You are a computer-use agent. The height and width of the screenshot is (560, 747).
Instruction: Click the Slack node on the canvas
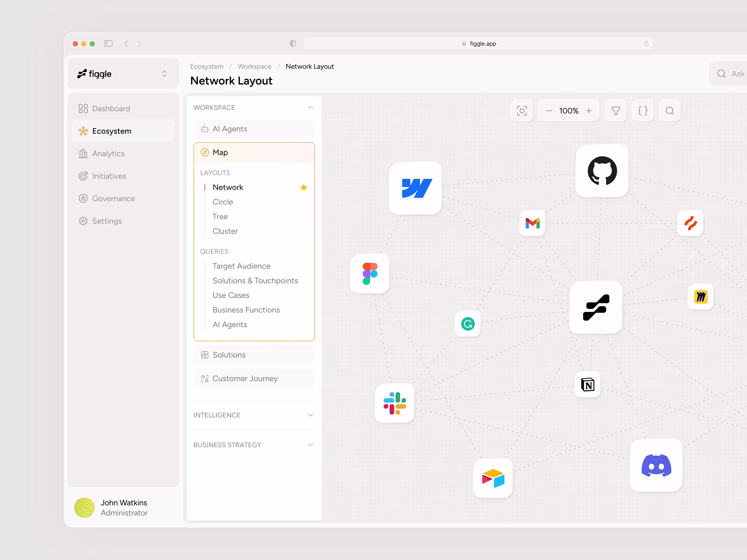point(394,403)
